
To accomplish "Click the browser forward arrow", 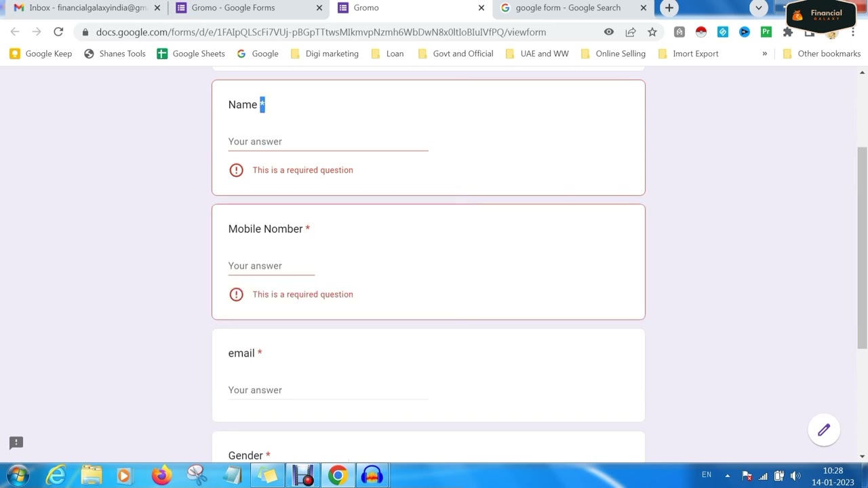I will pyautogui.click(x=37, y=32).
